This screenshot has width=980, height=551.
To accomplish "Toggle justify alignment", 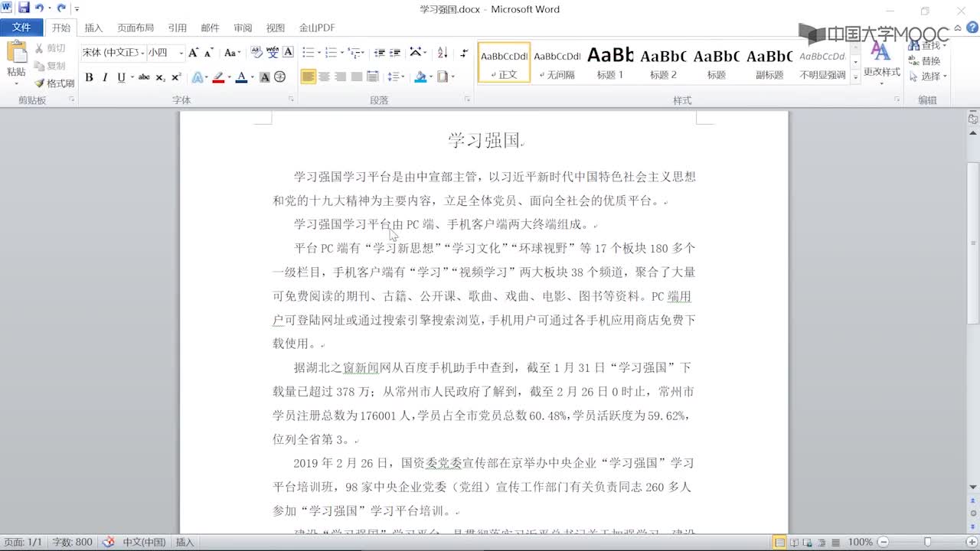I will click(356, 77).
